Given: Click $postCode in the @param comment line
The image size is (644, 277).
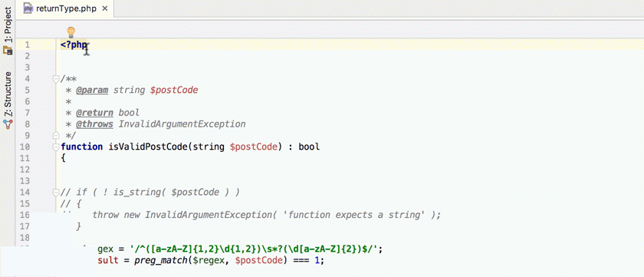Looking at the screenshot, I should click(174, 90).
